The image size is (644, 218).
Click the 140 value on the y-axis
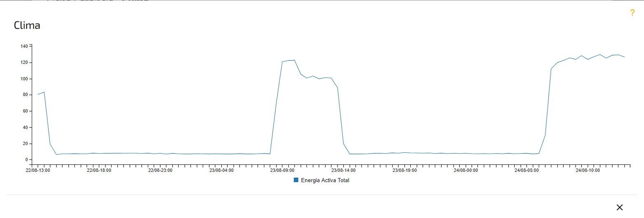[x=23, y=46]
